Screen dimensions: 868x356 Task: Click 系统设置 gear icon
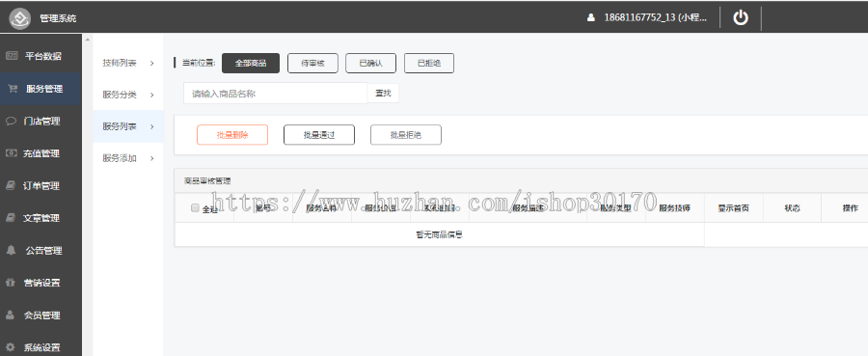10,347
